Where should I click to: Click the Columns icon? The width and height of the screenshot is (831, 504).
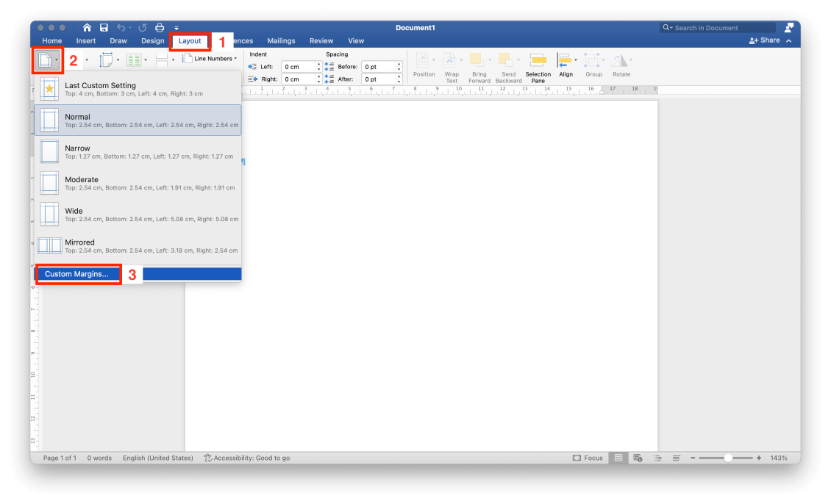click(x=133, y=60)
